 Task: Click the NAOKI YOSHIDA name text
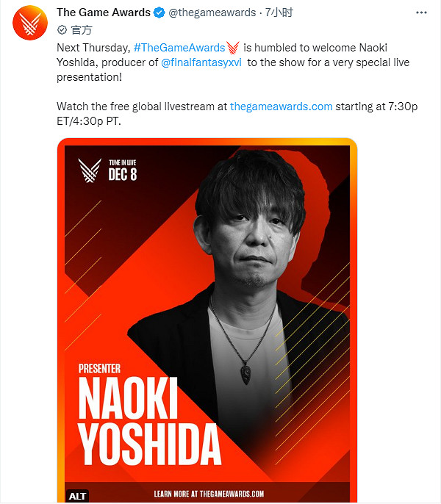(149, 421)
